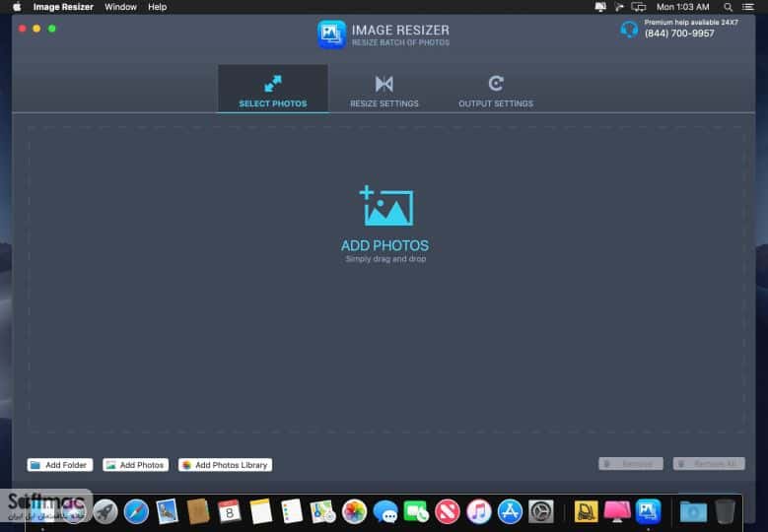Open the yellow Notes app in the Dock
Screen dimensions: 768x532
pyautogui.click(x=260, y=511)
